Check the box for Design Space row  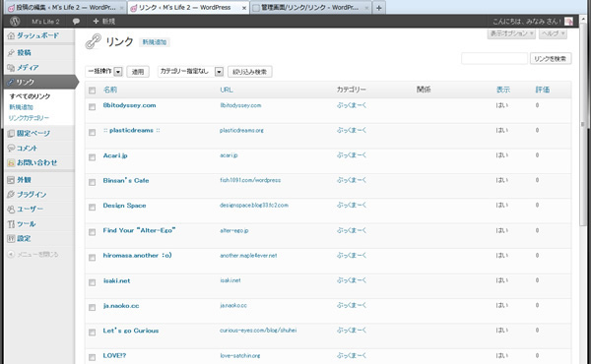point(92,208)
